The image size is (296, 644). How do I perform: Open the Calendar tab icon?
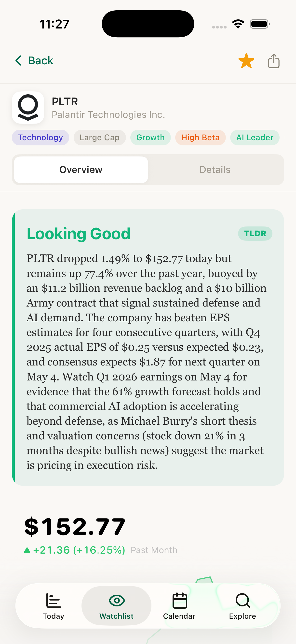pyautogui.click(x=179, y=600)
